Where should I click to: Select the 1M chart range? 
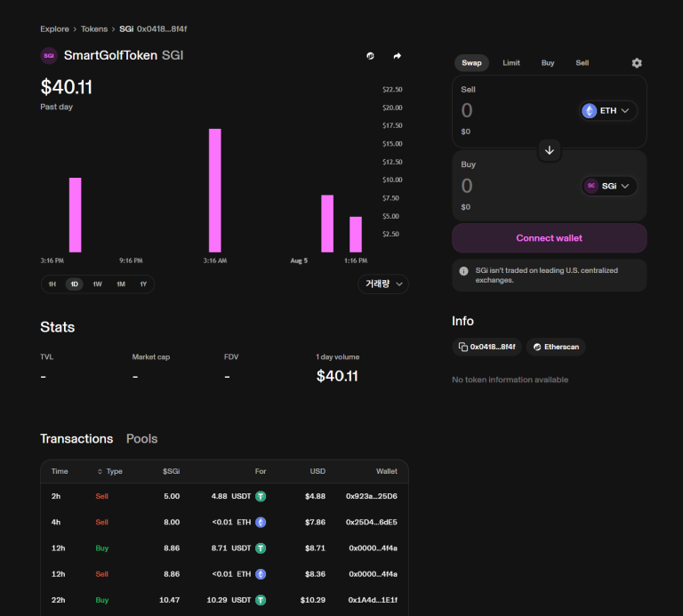tap(121, 284)
